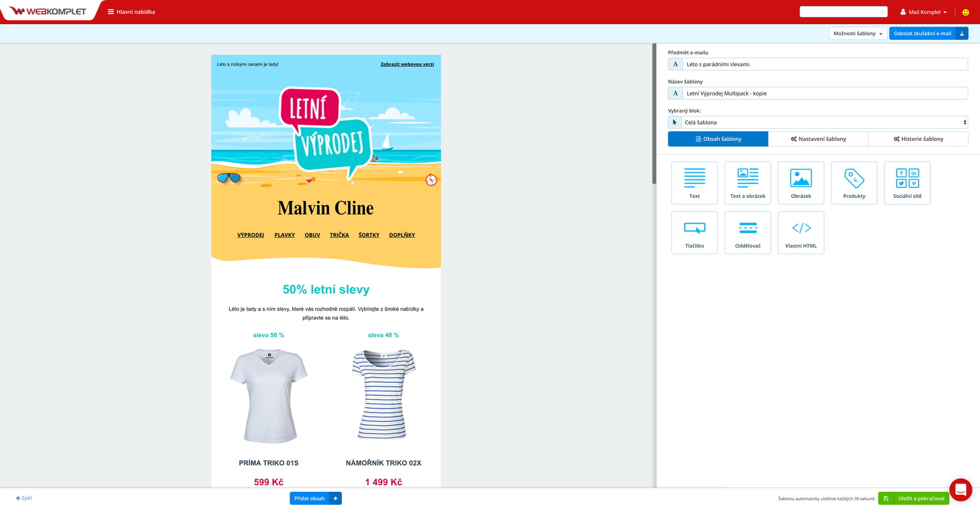Click the email preview scrollbar
The image size is (980, 509).
[654, 114]
